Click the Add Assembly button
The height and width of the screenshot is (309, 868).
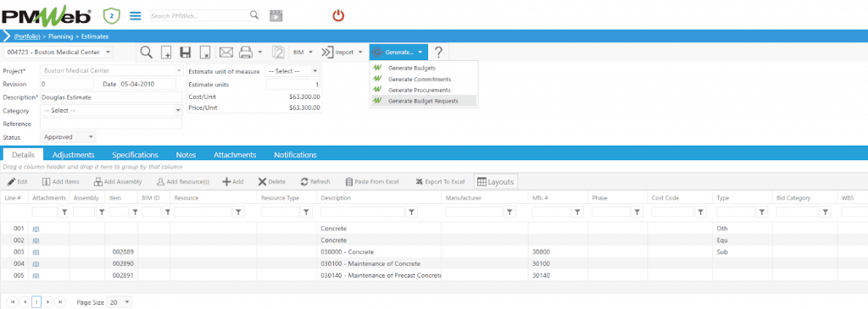(x=118, y=181)
